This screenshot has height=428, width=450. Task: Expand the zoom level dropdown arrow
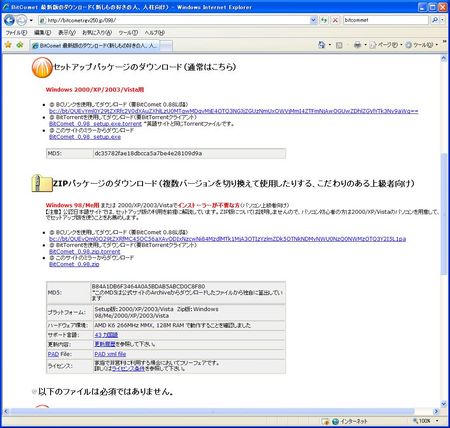[x=437, y=421]
